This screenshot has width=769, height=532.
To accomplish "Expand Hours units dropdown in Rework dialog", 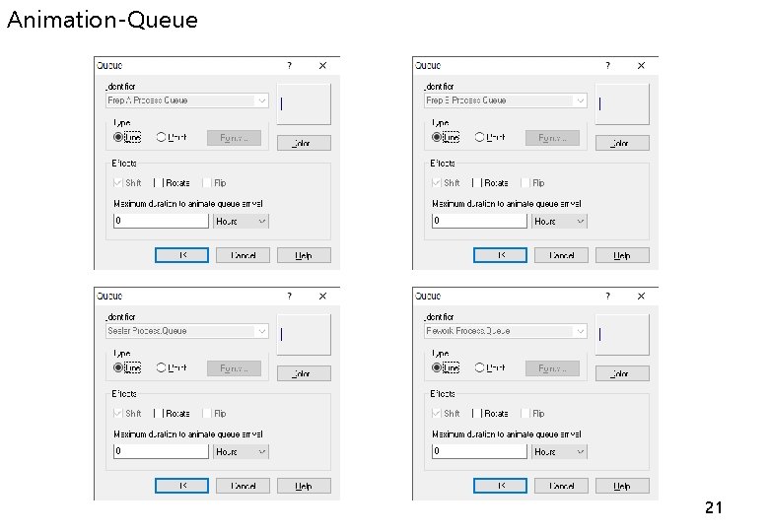I will 559,451.
